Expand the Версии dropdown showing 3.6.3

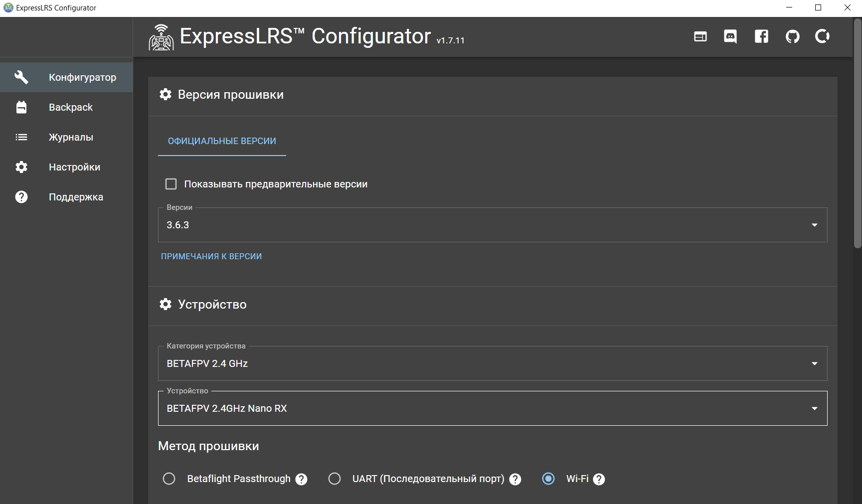493,225
